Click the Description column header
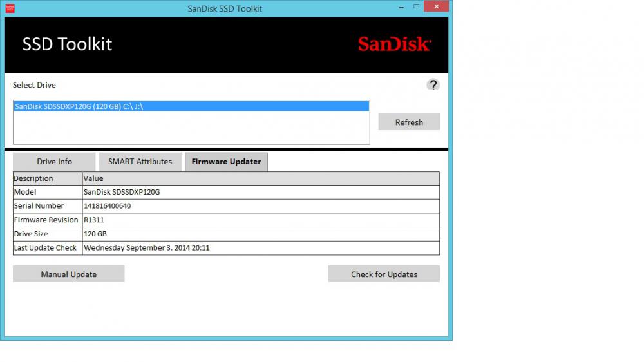This screenshot has width=644, height=362. 47,178
